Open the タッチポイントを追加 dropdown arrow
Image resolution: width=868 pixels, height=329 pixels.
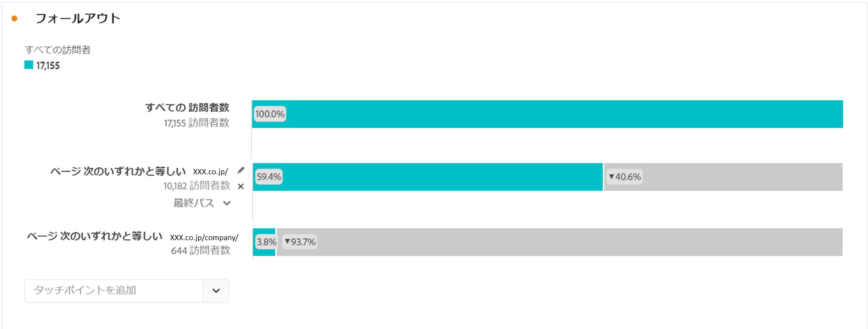pyautogui.click(x=216, y=291)
